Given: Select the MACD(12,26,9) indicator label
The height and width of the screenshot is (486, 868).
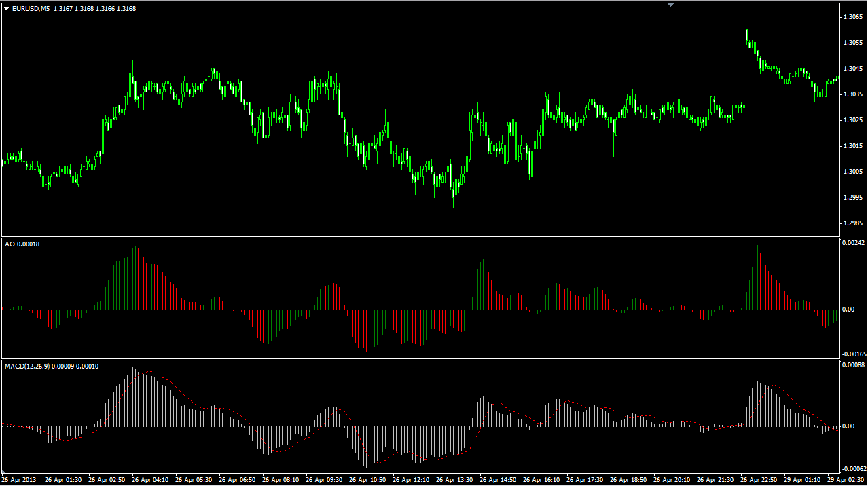Looking at the screenshot, I should [26, 367].
